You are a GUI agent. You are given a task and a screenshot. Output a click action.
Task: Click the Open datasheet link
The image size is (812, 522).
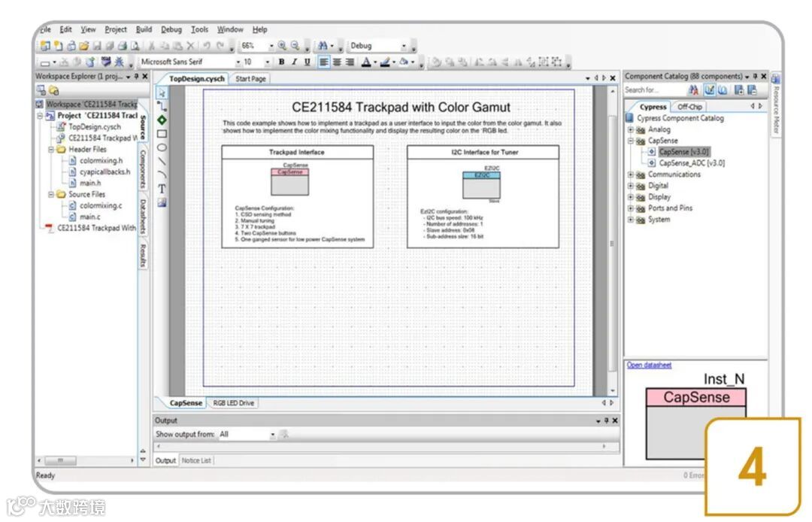[x=649, y=365]
